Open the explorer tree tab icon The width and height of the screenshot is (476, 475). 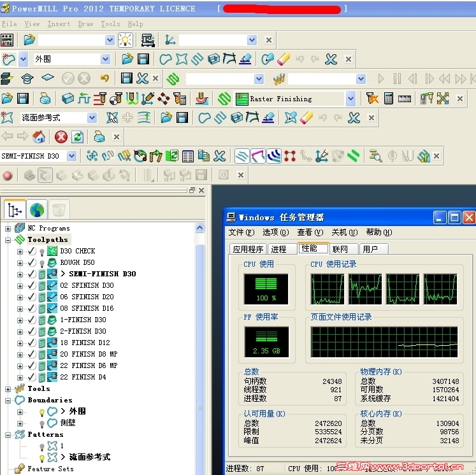point(15,209)
